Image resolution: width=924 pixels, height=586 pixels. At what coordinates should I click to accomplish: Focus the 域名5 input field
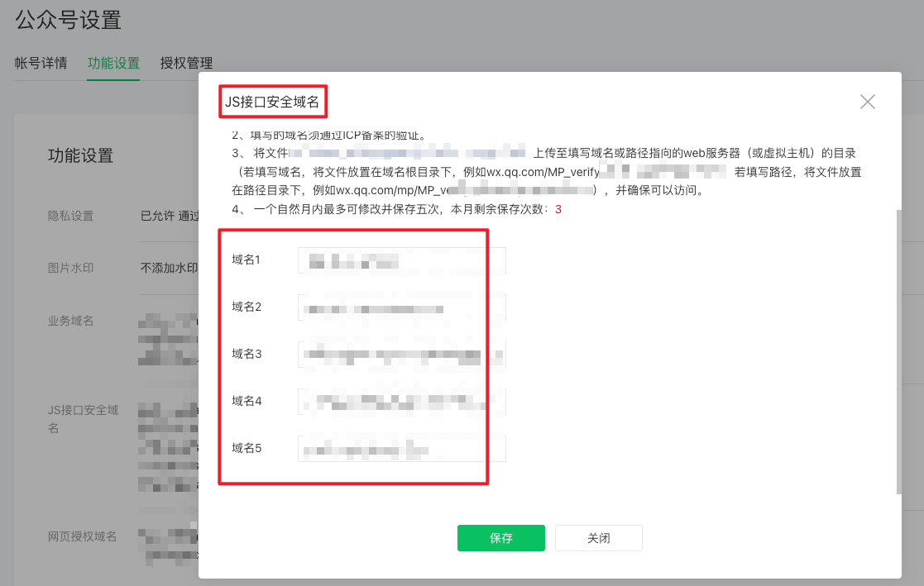click(402, 449)
